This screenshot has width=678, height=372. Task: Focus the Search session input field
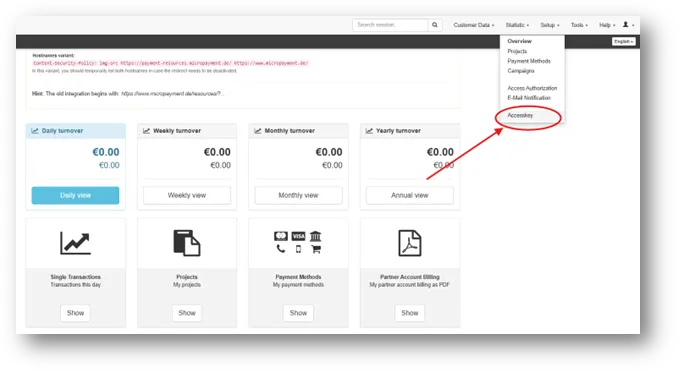tap(390, 25)
